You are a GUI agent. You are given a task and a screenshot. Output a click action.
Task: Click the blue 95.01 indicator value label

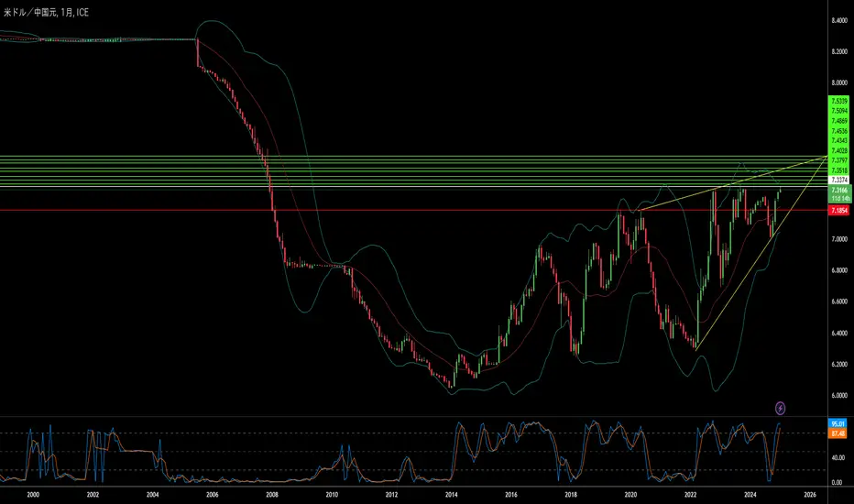[x=838, y=423]
